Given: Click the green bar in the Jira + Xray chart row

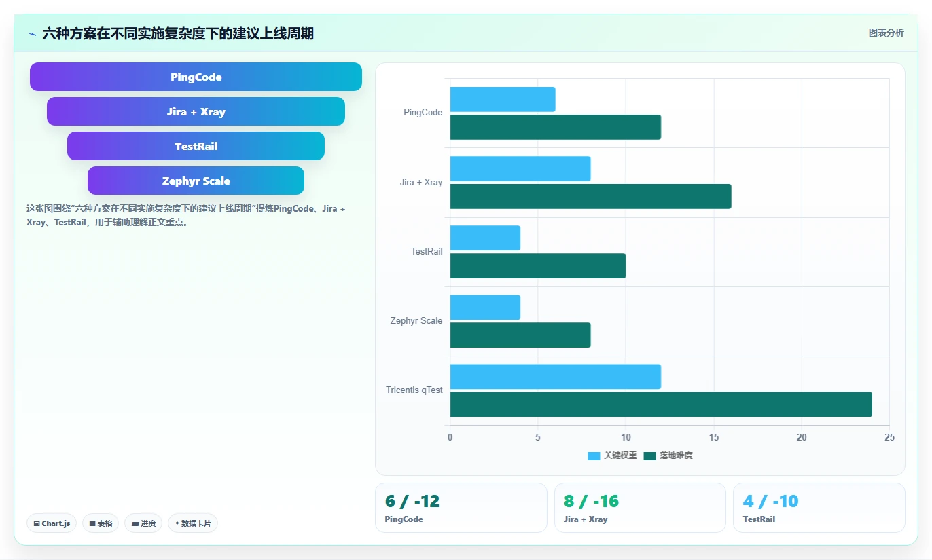Looking at the screenshot, I should 591,196.
